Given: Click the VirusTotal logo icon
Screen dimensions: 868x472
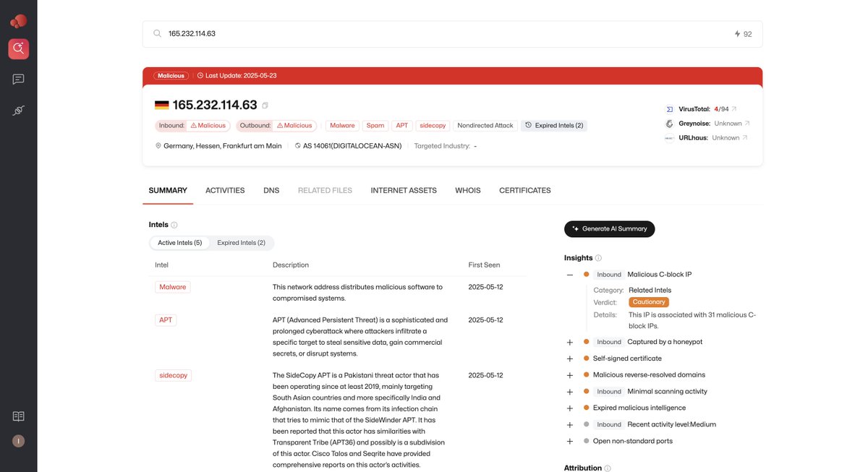Looking at the screenshot, I should pos(670,109).
